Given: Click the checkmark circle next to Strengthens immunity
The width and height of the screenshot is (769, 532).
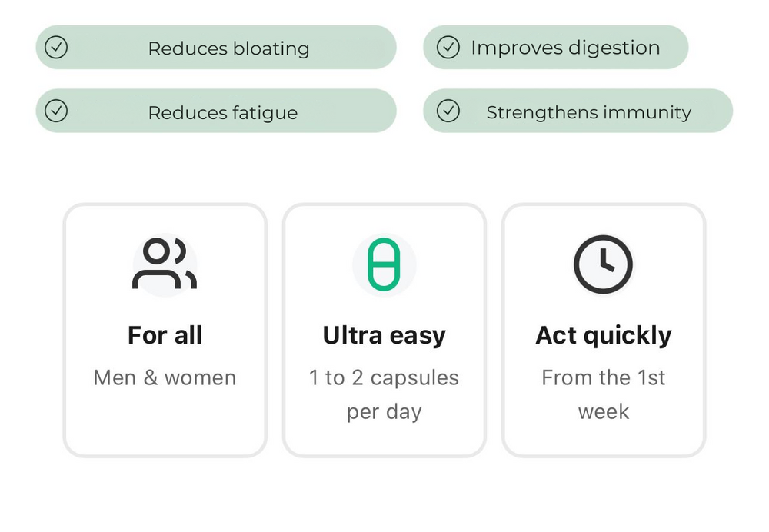Looking at the screenshot, I should (448, 111).
